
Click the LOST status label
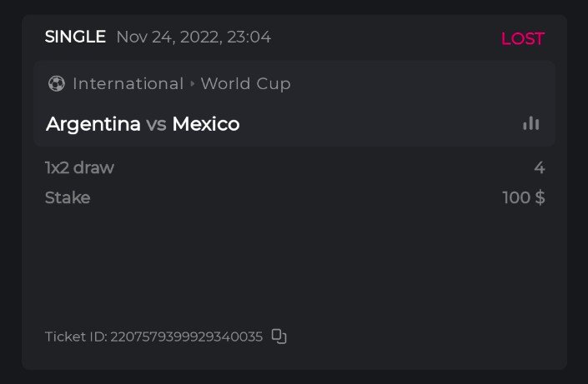[522, 38]
